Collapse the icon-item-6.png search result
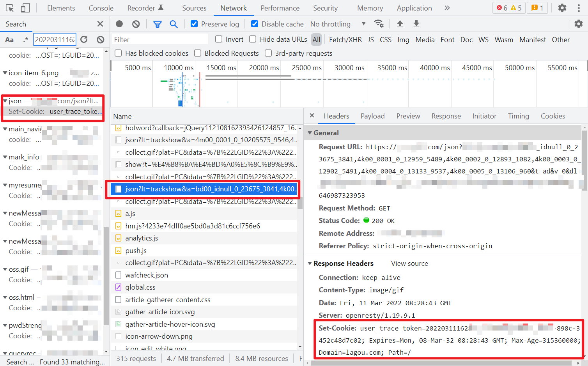 click(x=5, y=73)
